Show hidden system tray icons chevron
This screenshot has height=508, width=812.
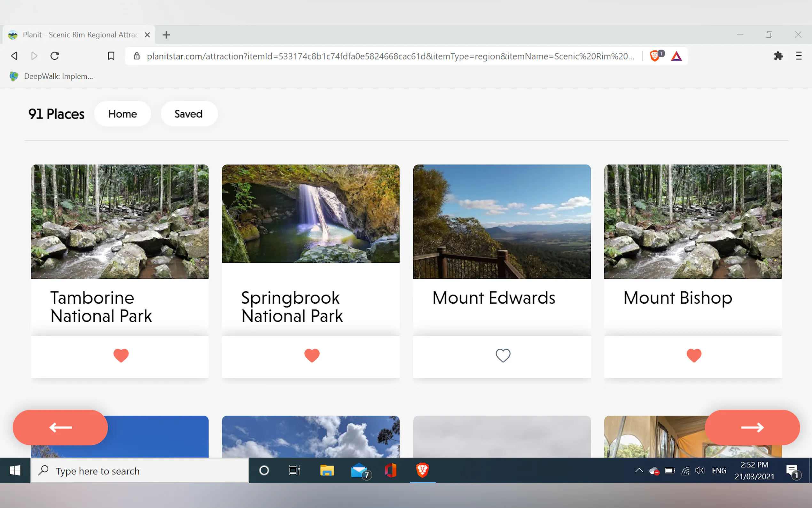pos(639,470)
